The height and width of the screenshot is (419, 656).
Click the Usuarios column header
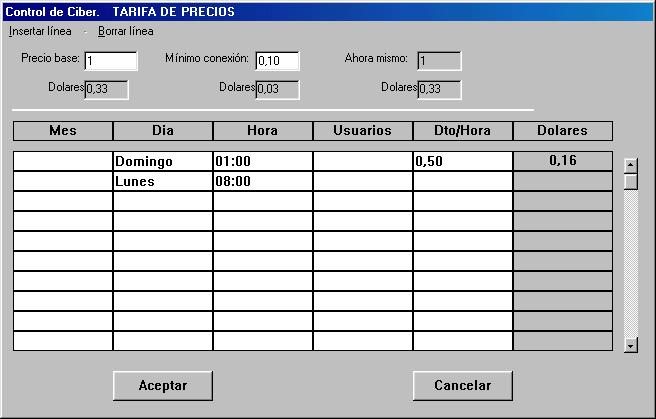click(363, 131)
